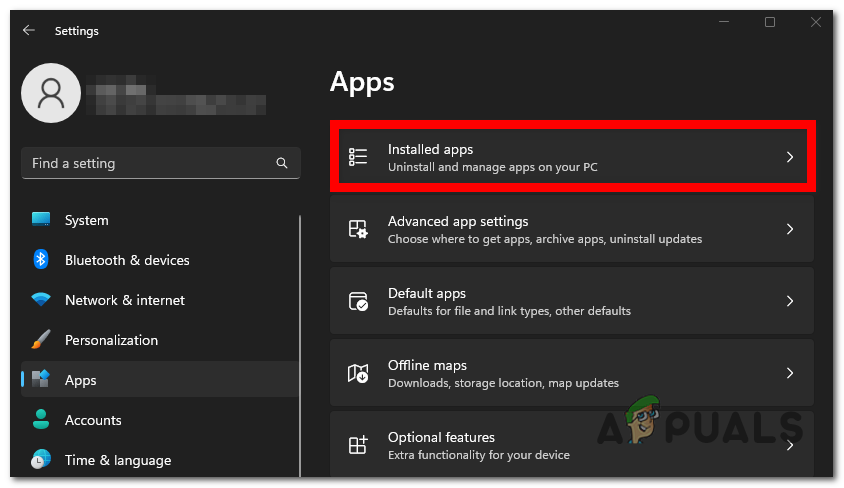This screenshot has height=488, width=844.
Task: Click the Accounts person icon
Action: pos(41,419)
